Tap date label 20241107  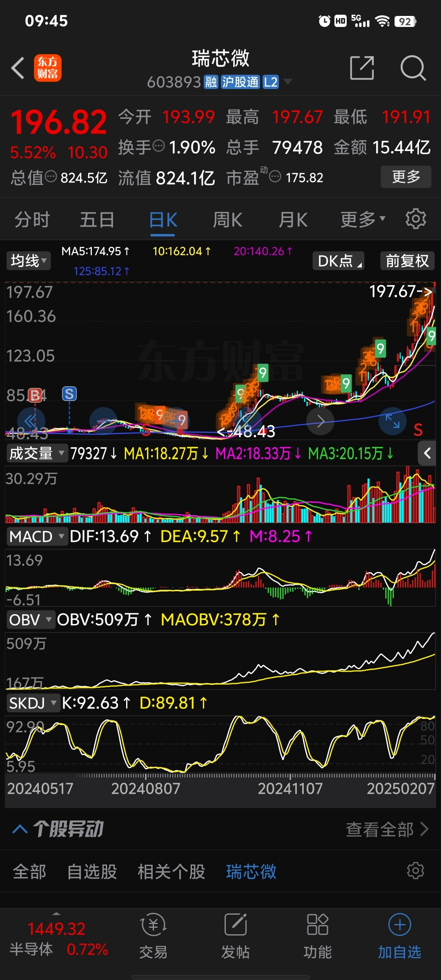tap(290, 788)
